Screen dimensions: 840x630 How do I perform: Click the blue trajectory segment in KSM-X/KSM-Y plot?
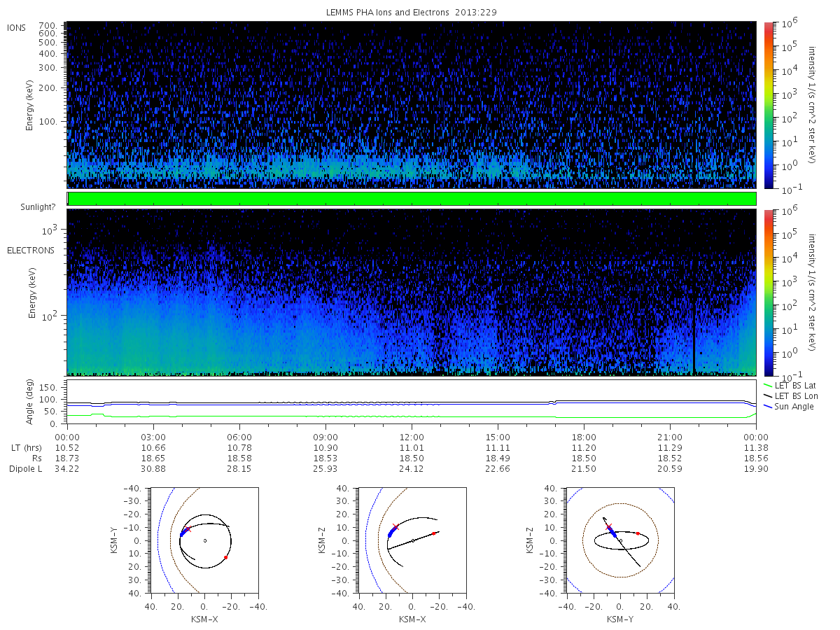coord(183,531)
